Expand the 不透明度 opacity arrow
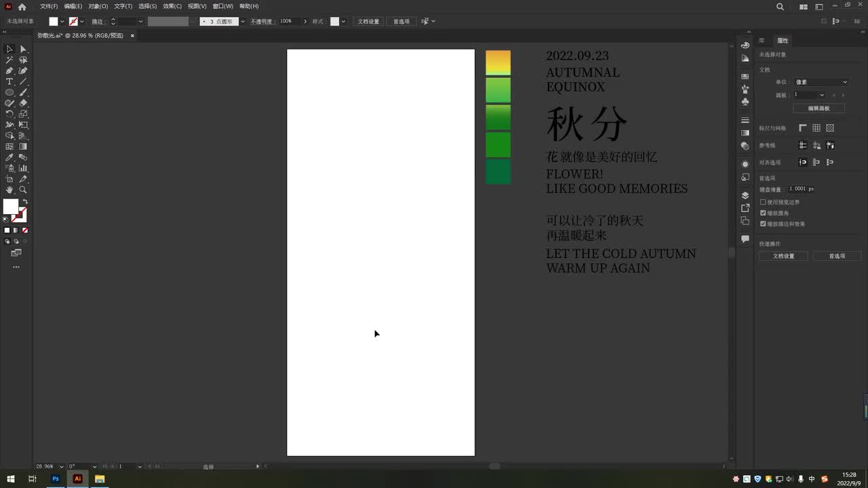Image resolution: width=868 pixels, height=488 pixels. 305,22
